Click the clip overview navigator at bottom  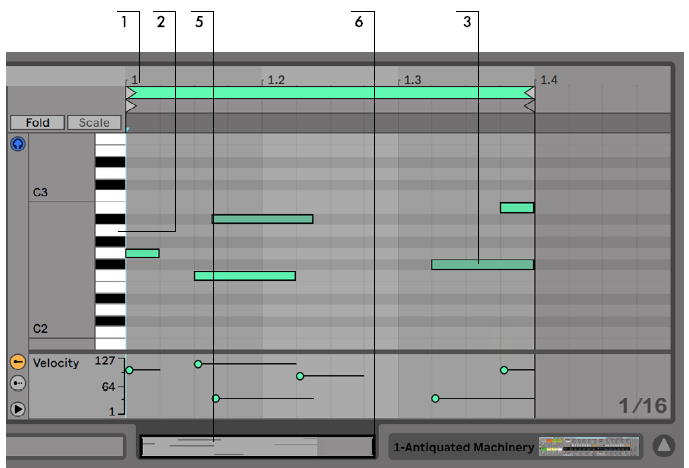click(x=257, y=446)
